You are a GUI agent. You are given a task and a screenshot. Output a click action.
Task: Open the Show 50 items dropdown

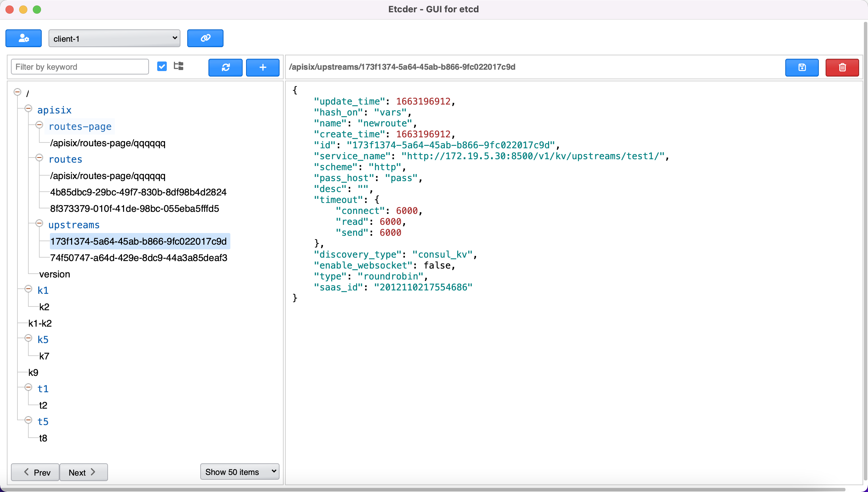click(x=240, y=471)
